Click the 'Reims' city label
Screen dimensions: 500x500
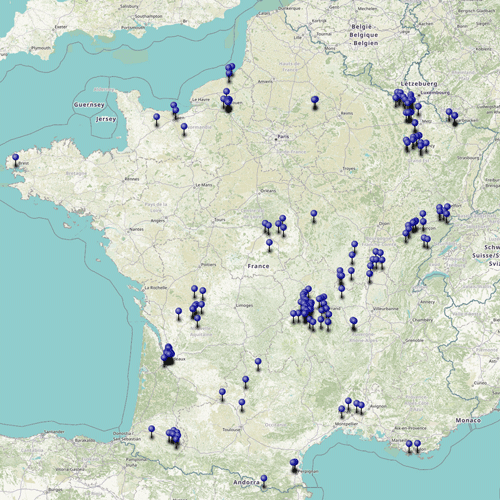coord(347,113)
